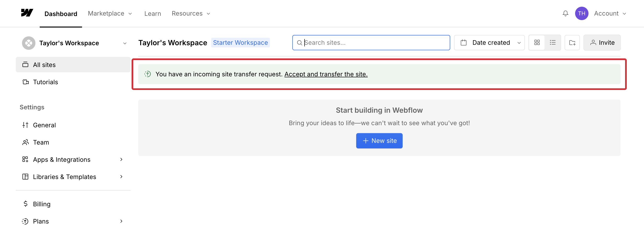Image resolution: width=644 pixels, height=252 pixels.
Task: Open the Resources dropdown menu
Action: point(191,13)
